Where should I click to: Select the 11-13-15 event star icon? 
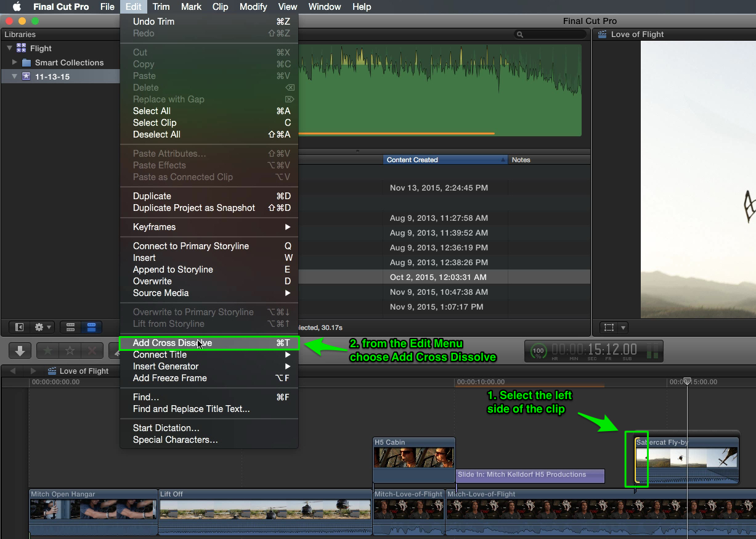[x=26, y=77]
